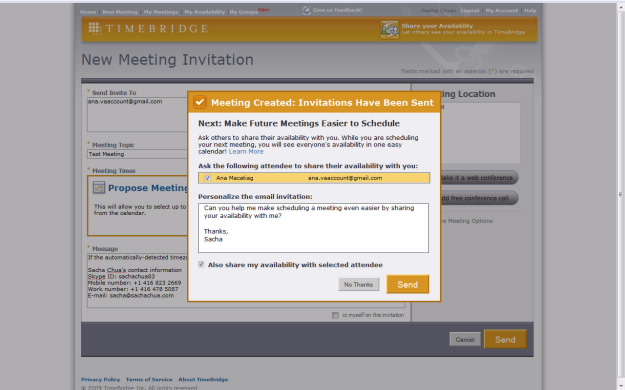
Task: Click the orange checkmark icon in dialog header
Action: [x=200, y=102]
